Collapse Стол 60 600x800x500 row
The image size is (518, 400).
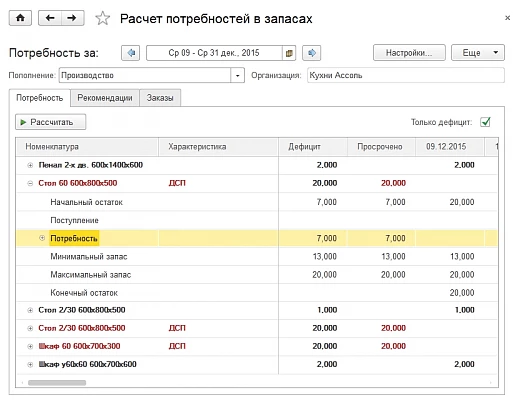point(30,183)
